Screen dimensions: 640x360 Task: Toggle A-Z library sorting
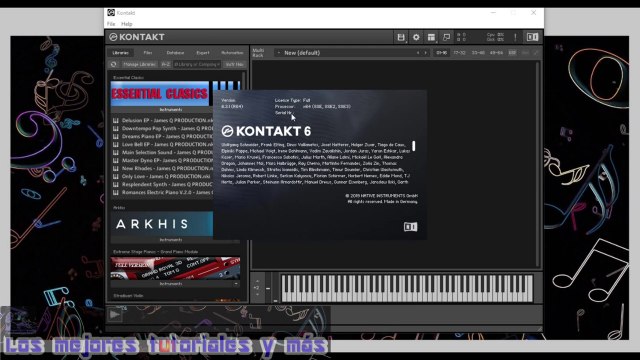(165, 64)
